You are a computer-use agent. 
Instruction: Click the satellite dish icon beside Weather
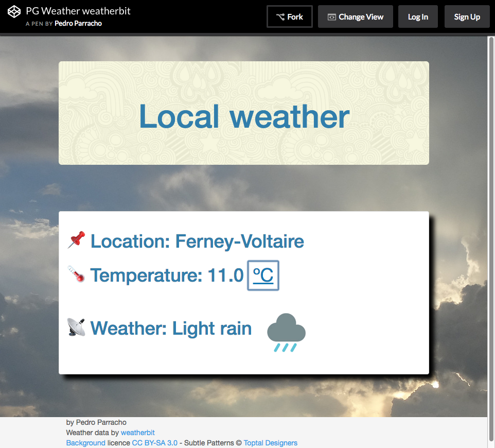[76, 328]
